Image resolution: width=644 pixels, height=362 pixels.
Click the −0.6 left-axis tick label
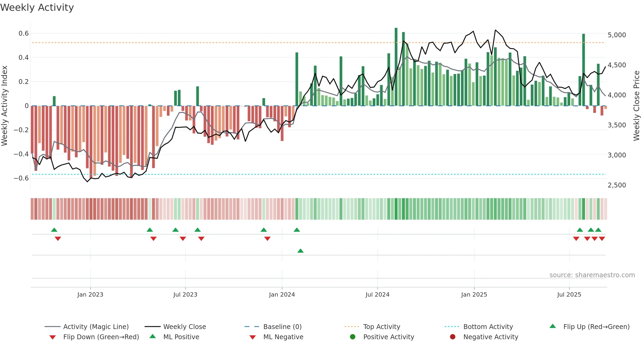click(x=21, y=178)
